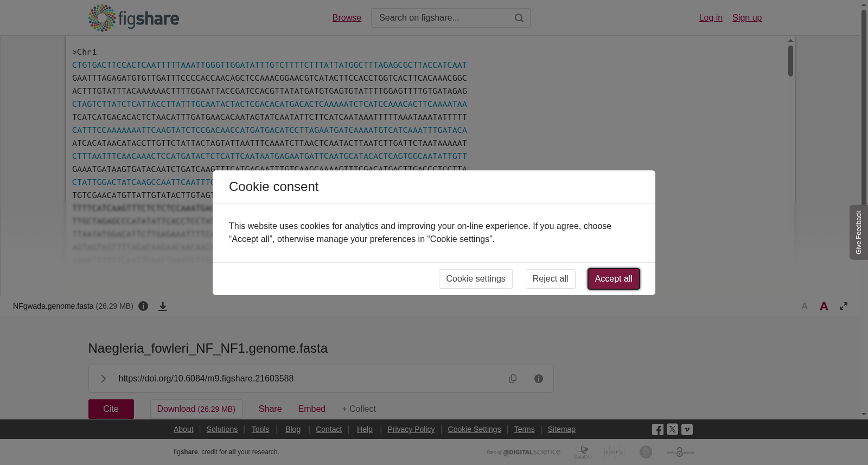
Task: Click the Embed link
Action: click(x=312, y=409)
